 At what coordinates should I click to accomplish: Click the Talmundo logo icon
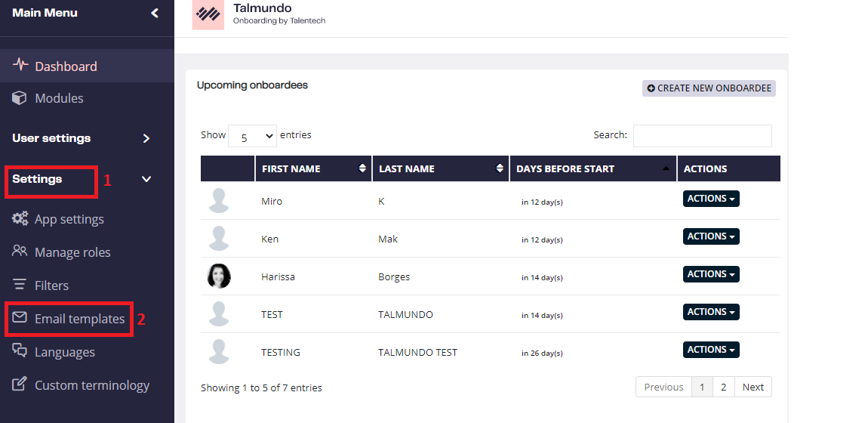point(208,14)
